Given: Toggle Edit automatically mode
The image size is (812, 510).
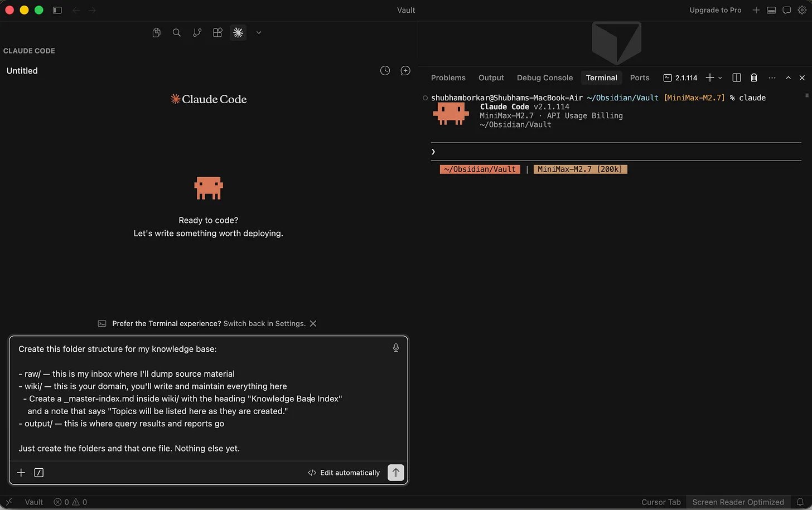Looking at the screenshot, I should (344, 473).
